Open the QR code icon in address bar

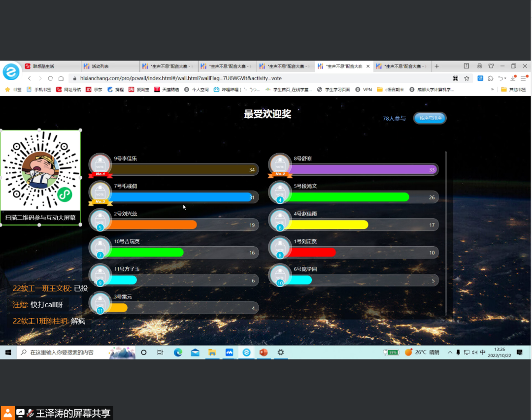456,78
